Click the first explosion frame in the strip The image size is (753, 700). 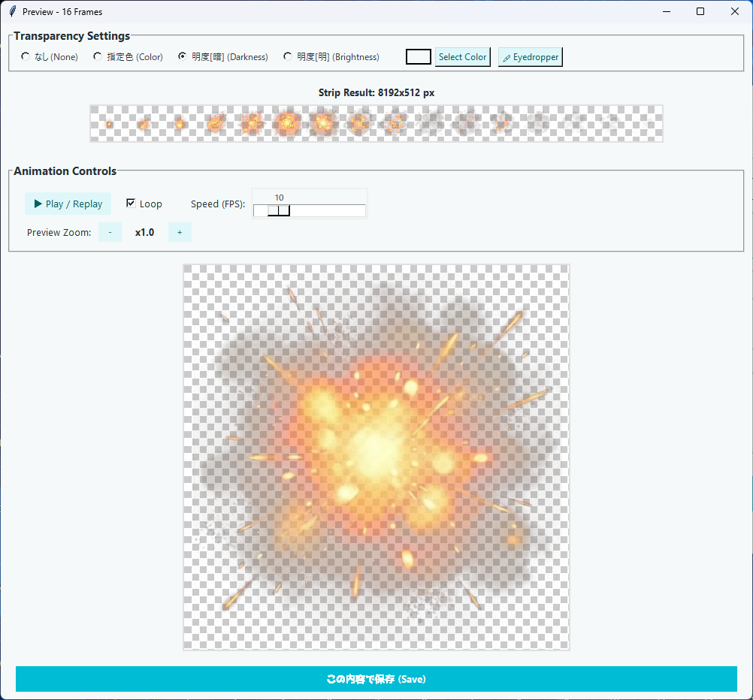(x=108, y=123)
